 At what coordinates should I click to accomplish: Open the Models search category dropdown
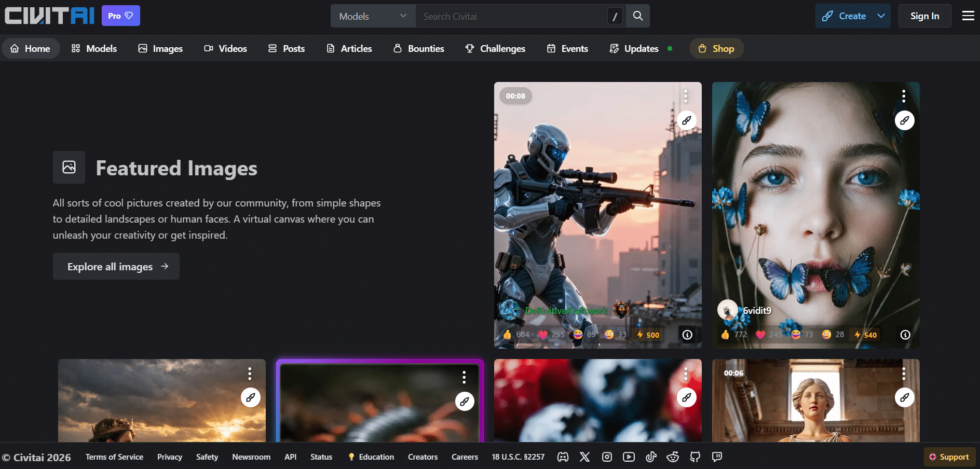(x=373, y=16)
